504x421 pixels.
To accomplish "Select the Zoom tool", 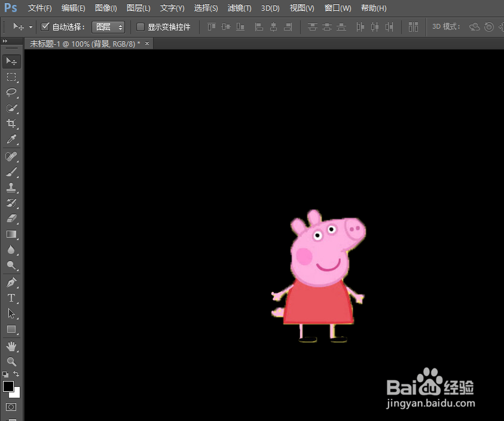I will [11, 362].
